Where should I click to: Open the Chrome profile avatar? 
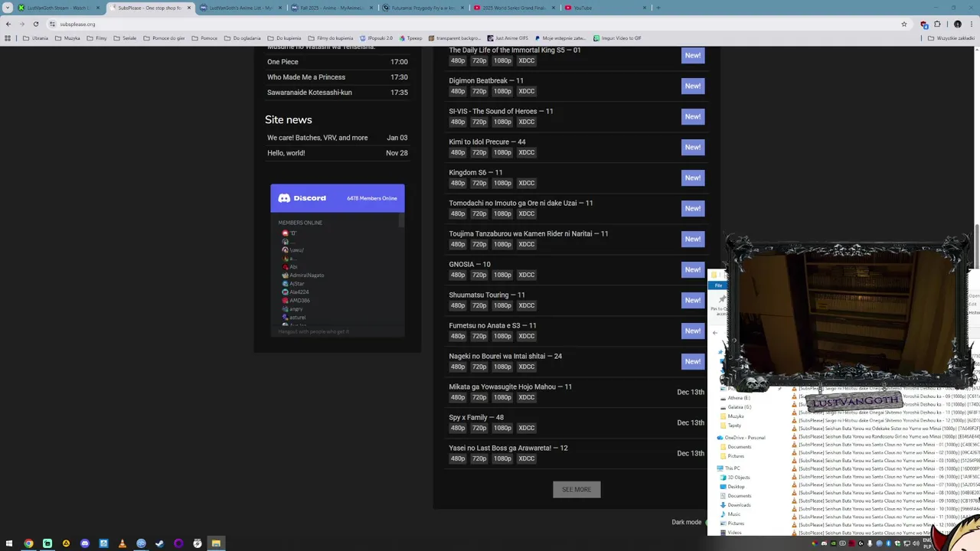957,24
